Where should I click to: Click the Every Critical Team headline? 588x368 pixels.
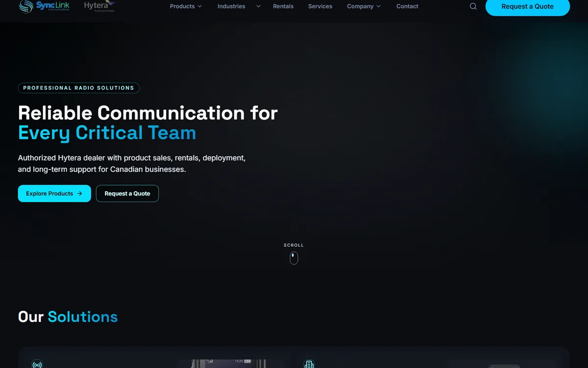tap(107, 133)
